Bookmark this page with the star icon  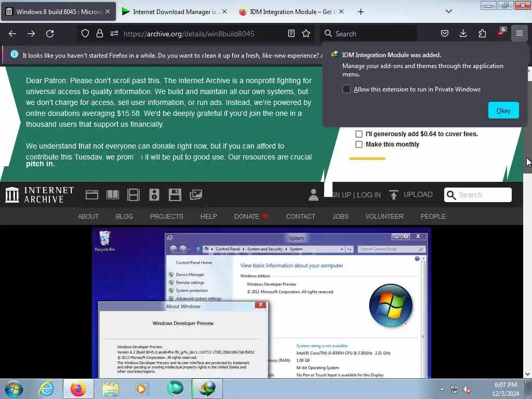tap(306, 33)
